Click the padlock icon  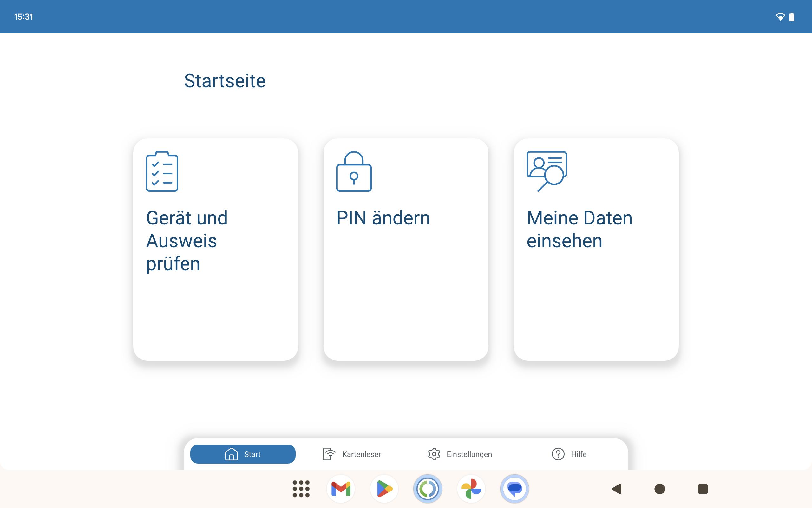354,171
